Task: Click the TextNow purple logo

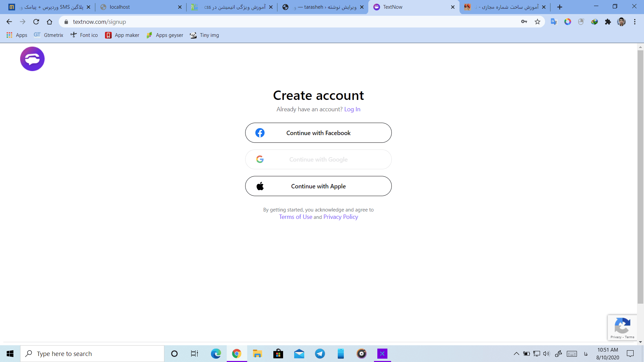Action: click(x=32, y=59)
